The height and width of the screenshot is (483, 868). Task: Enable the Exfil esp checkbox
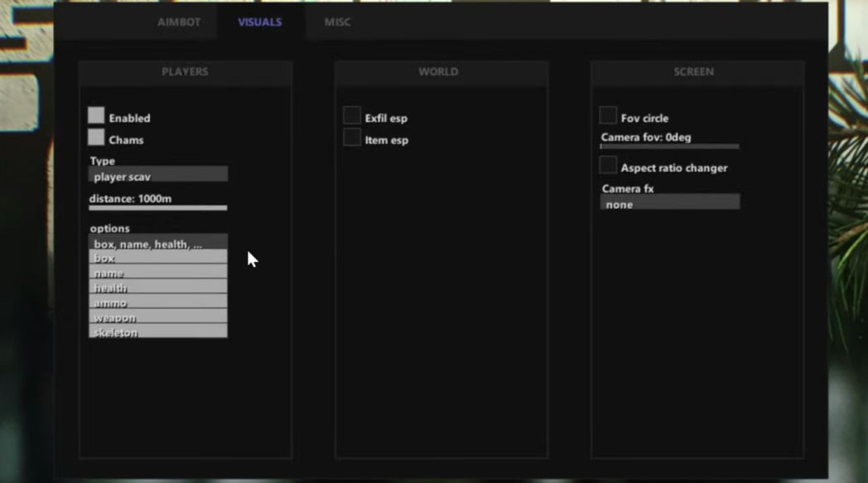tap(352, 116)
